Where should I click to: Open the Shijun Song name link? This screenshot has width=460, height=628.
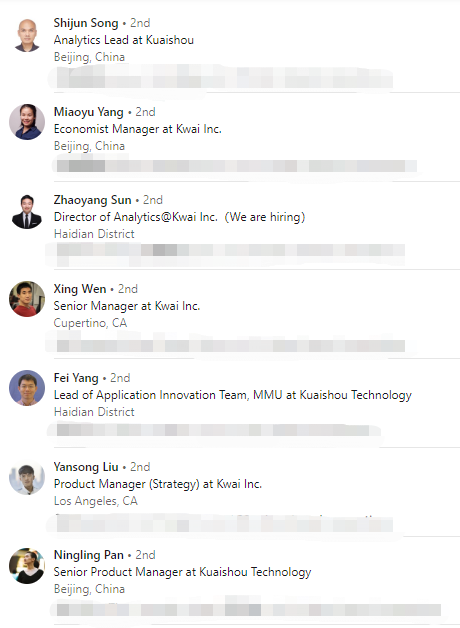click(86, 23)
